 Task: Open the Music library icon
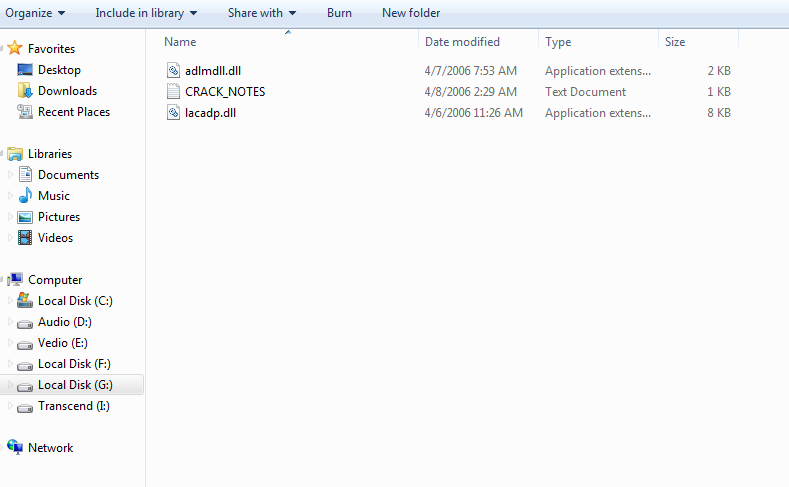[25, 195]
